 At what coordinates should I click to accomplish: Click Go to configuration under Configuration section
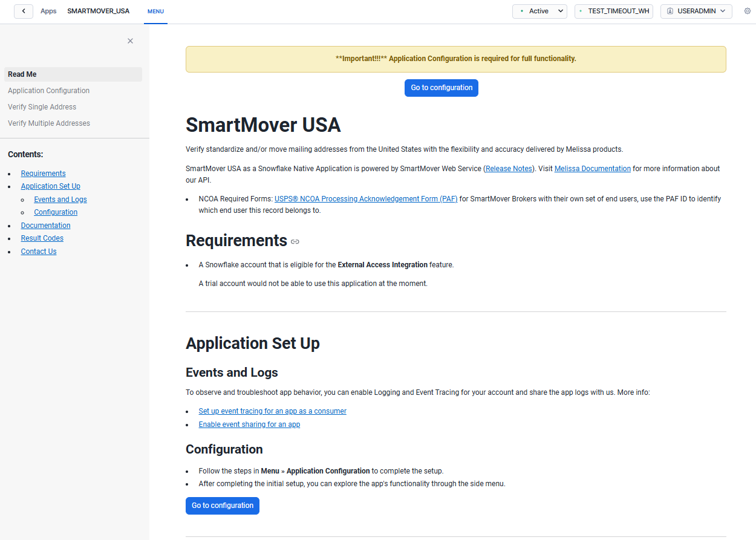pyautogui.click(x=223, y=506)
